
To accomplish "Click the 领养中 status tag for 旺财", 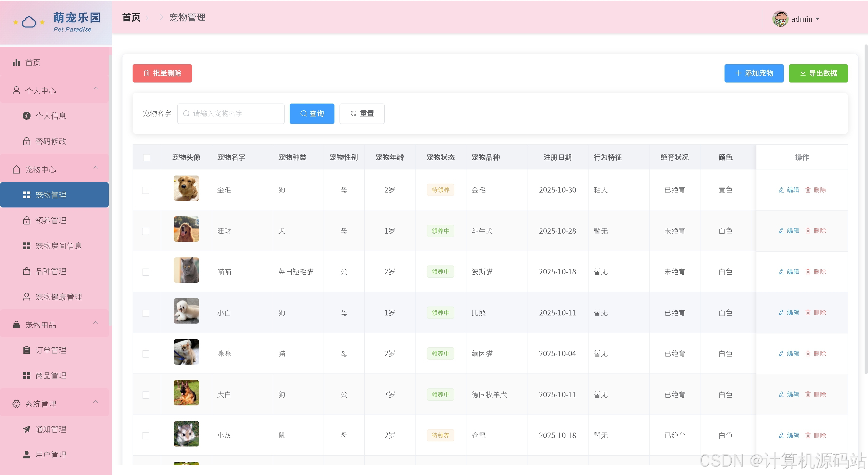I will tap(440, 231).
